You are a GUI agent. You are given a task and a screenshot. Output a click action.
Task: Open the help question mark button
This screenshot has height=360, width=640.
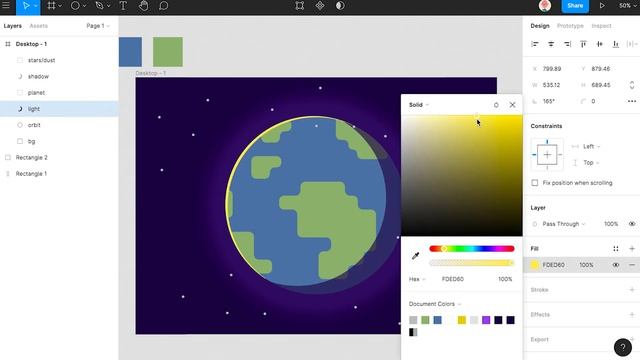(622, 347)
